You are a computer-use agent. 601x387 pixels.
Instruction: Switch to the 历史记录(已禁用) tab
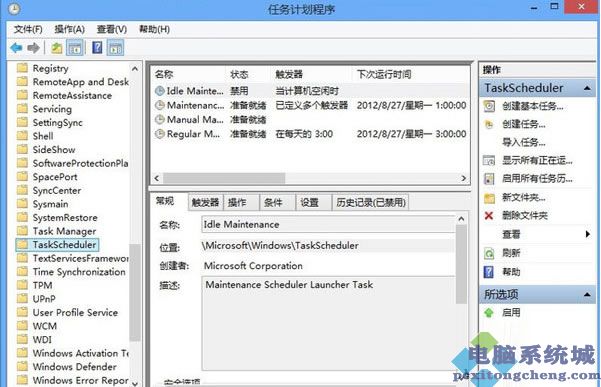(x=371, y=202)
